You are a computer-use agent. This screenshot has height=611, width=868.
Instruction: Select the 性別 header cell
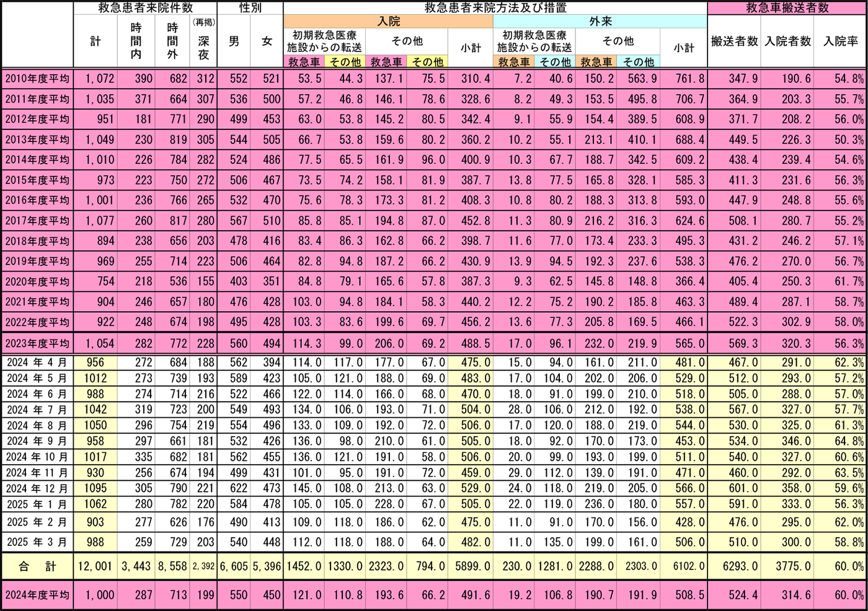(x=250, y=8)
